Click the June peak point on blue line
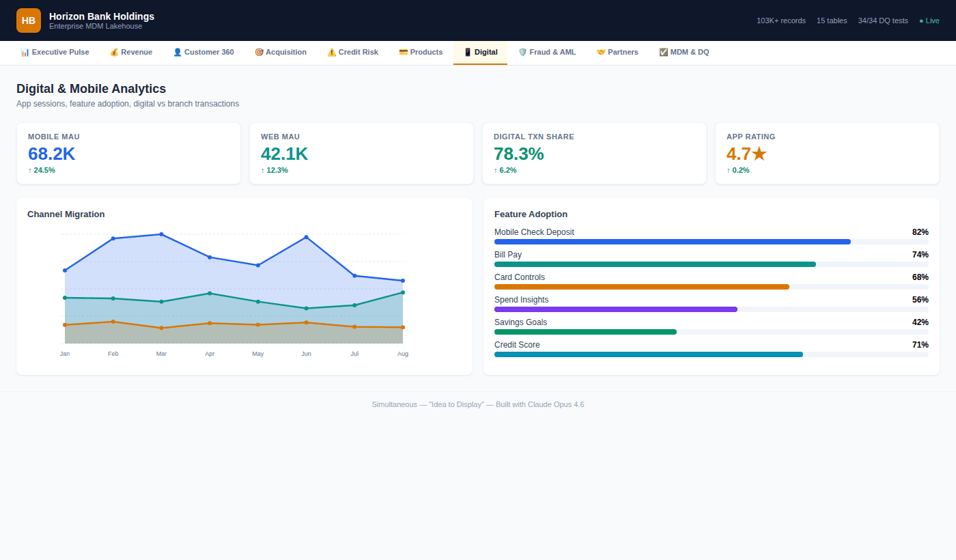956x560 pixels. (306, 237)
